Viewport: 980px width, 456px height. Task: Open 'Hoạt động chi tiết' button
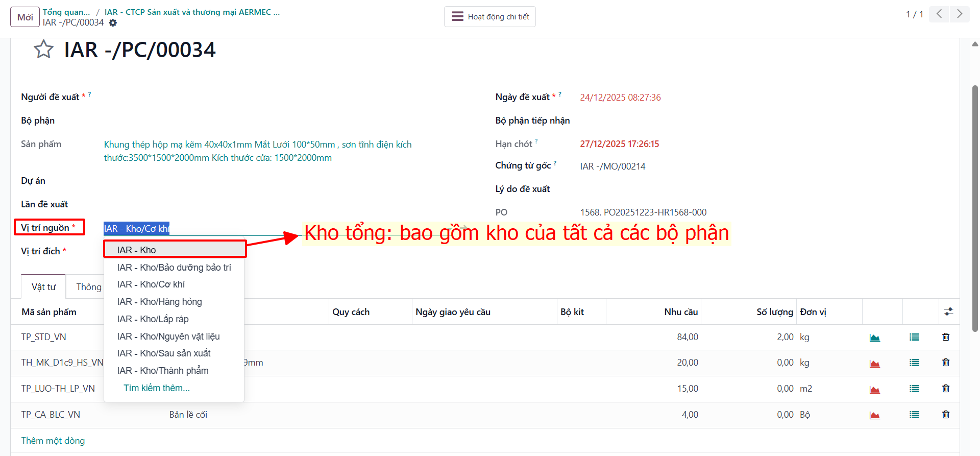tap(490, 17)
